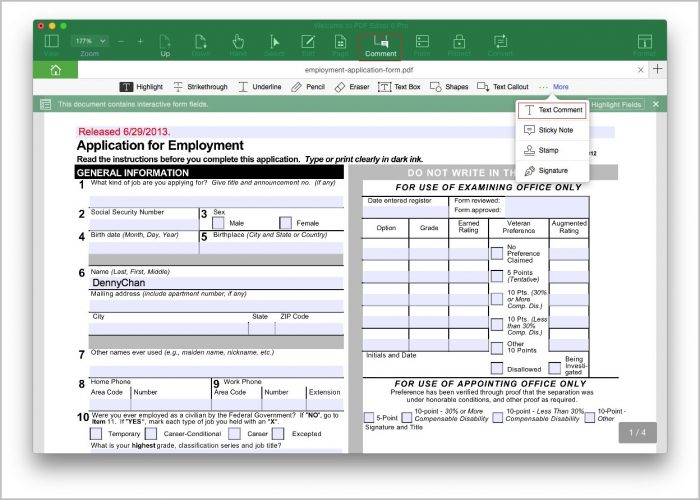Select the Hand tool

coord(238,42)
